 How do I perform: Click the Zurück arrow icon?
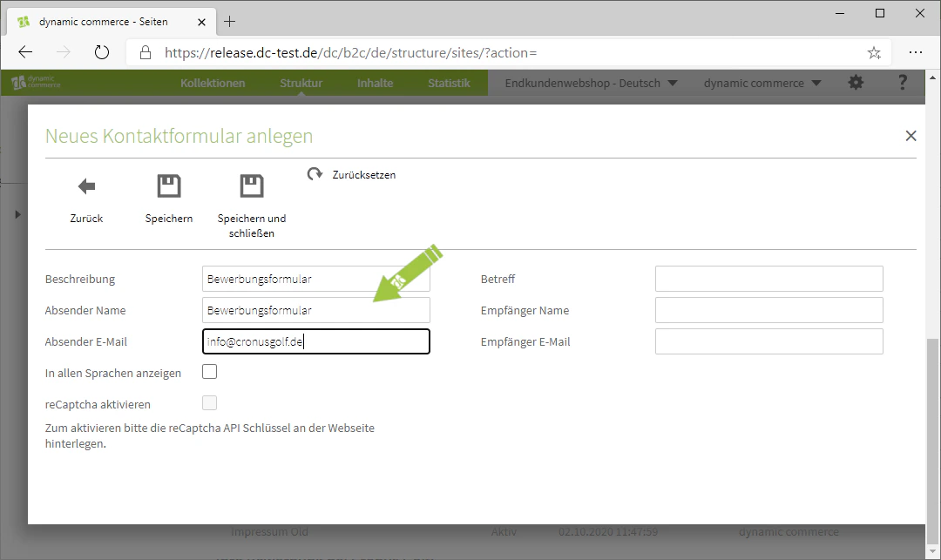(86, 186)
